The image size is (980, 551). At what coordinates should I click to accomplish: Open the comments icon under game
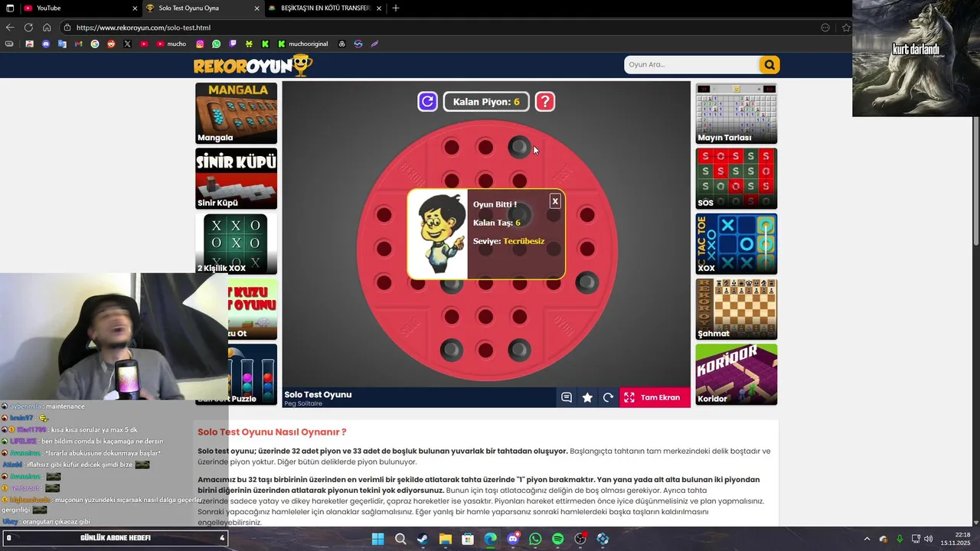(x=567, y=397)
